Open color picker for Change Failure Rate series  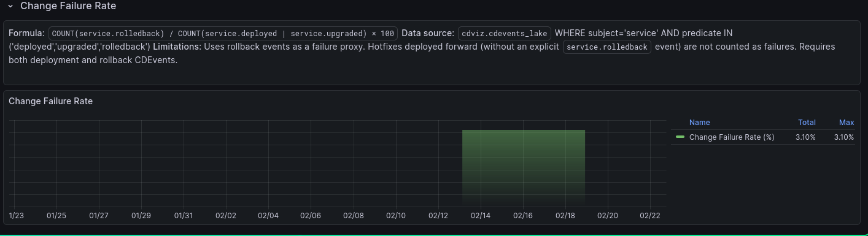click(680, 137)
